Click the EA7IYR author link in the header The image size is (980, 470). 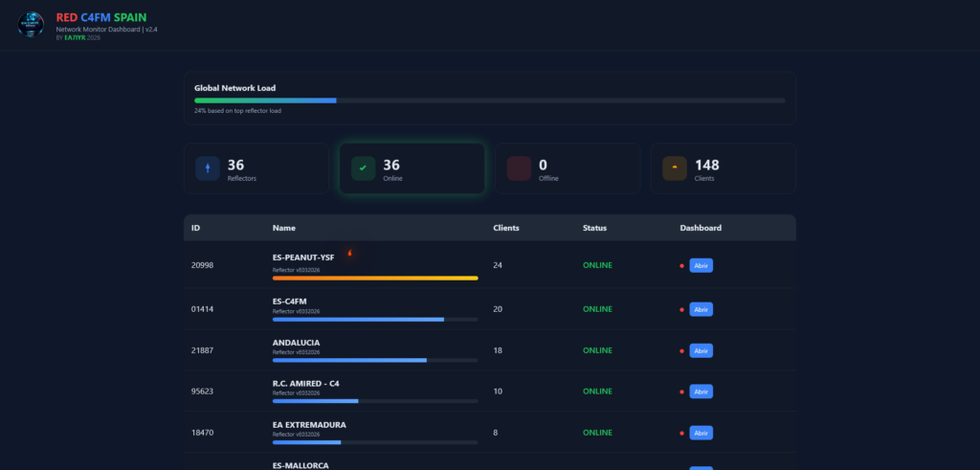75,37
